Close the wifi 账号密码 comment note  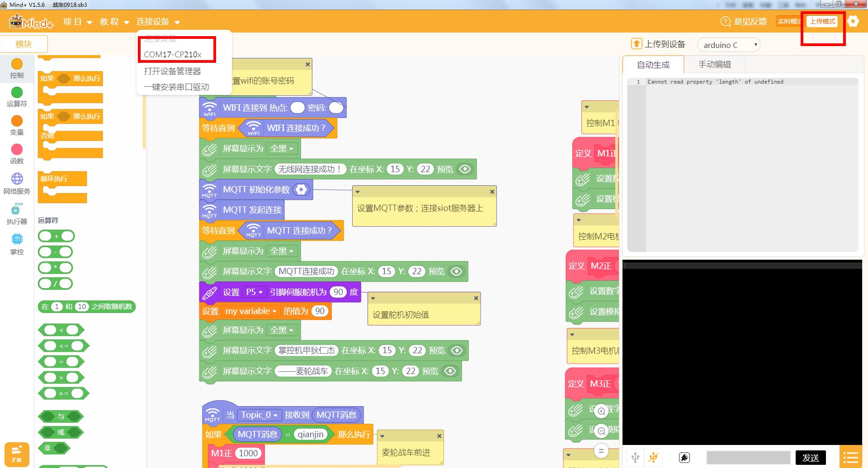tap(307, 64)
